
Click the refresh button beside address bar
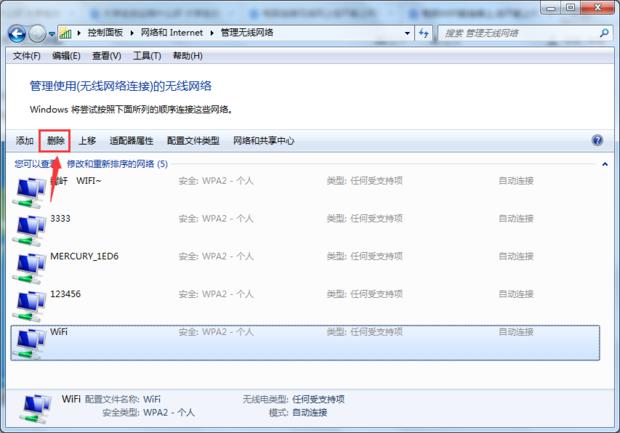(426, 33)
